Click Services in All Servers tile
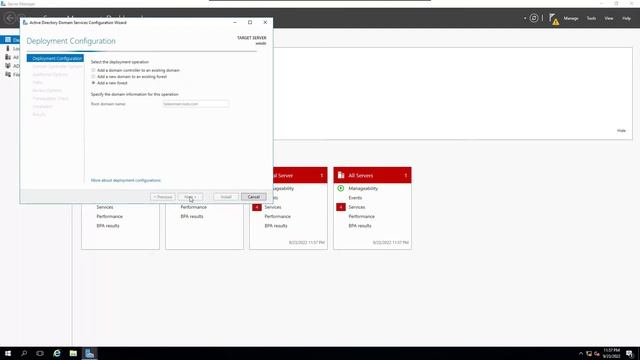 [x=357, y=207]
